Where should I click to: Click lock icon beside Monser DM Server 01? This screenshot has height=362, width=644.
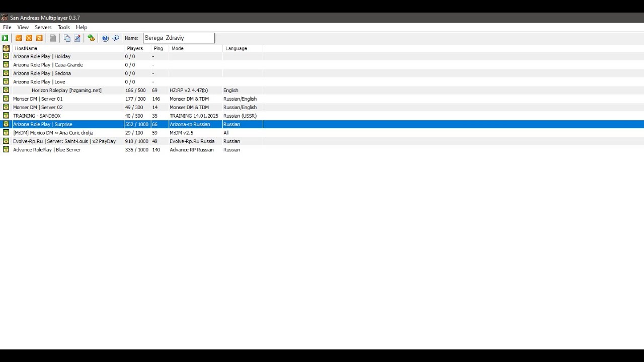pyautogui.click(x=6, y=99)
